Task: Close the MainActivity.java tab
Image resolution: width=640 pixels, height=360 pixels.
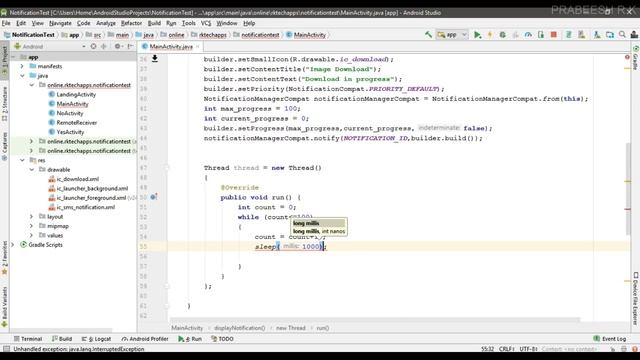Action: [198, 47]
